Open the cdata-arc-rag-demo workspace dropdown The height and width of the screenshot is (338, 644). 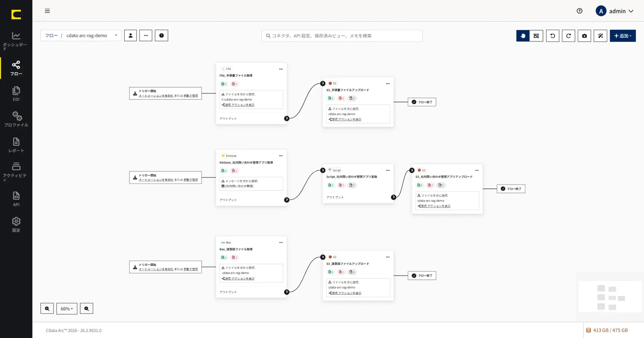click(x=92, y=35)
